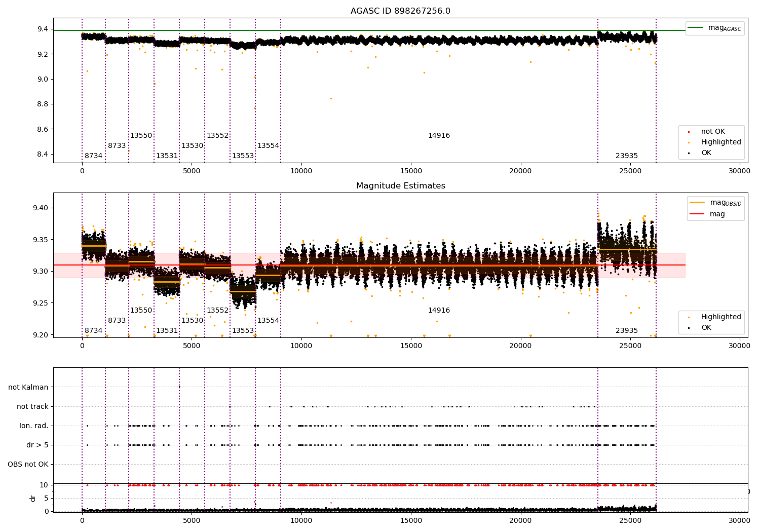
Task: Click obsid label 8734 in Magnitude Estimates plot
Action: coord(93,331)
